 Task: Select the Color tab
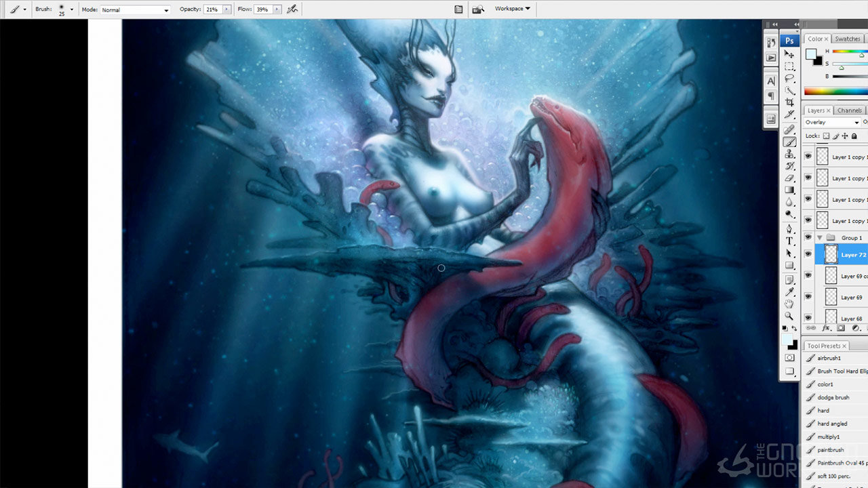pyautogui.click(x=817, y=39)
